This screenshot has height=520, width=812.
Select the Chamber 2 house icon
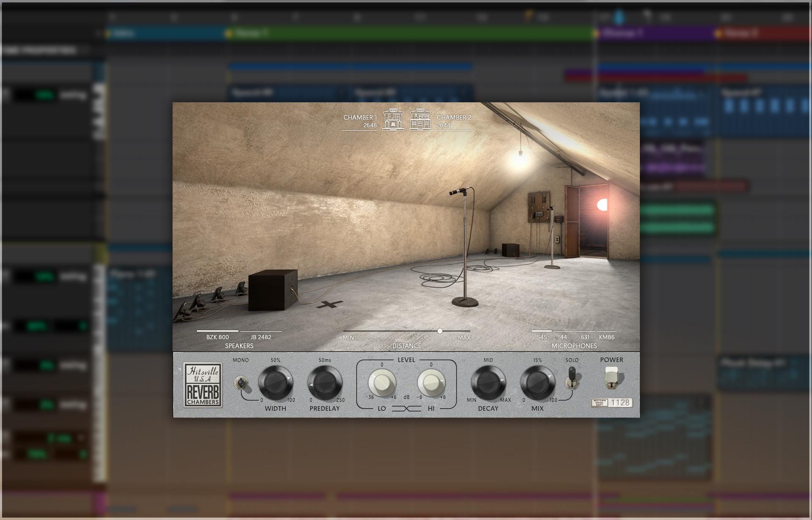pyautogui.click(x=420, y=119)
